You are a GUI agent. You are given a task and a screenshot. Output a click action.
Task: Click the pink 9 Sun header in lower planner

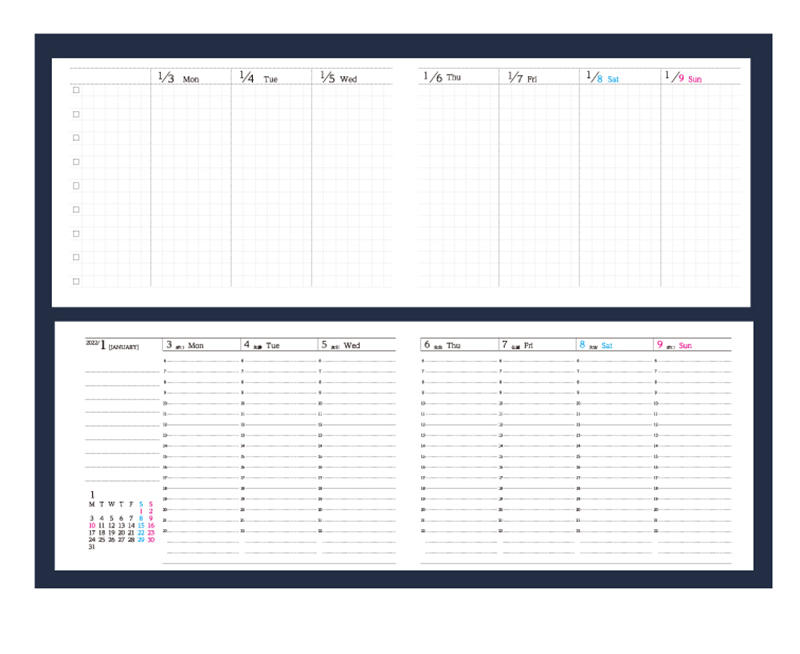[674, 345]
